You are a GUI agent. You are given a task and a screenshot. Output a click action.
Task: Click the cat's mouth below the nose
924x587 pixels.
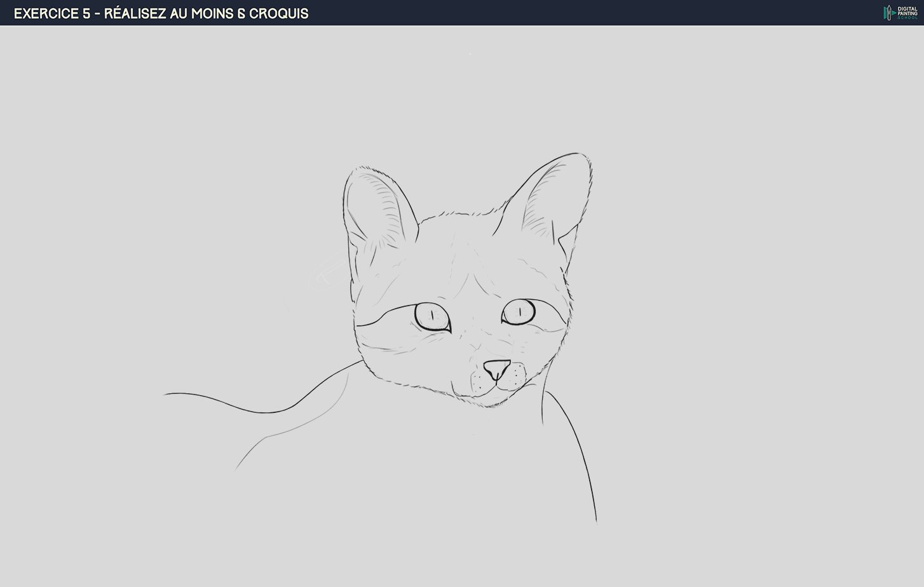pyautogui.click(x=498, y=386)
